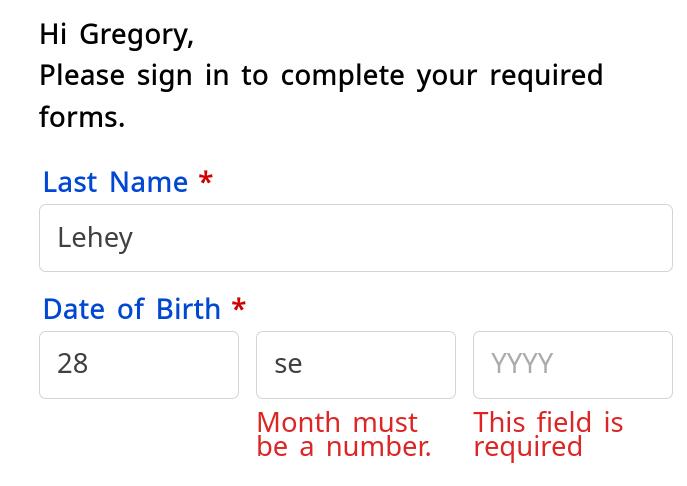
Task: Click the word "forms." in the instructions
Action: click(82, 117)
